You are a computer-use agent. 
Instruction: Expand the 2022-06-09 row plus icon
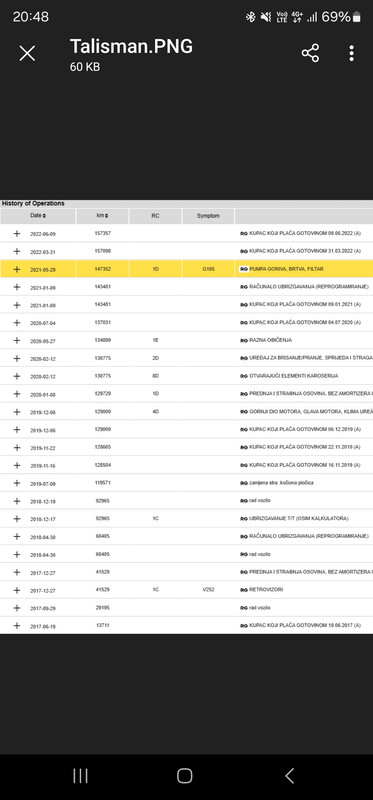pos(17,233)
